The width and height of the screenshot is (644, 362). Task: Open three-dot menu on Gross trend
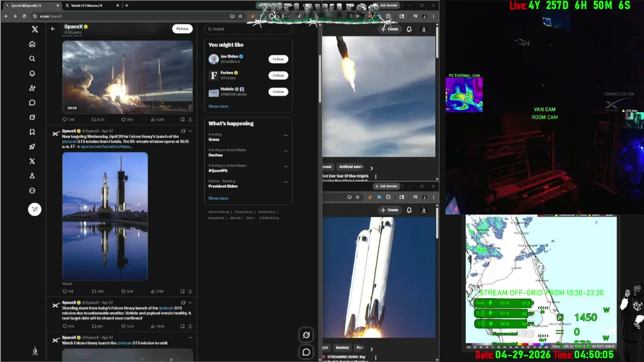pos(285,135)
